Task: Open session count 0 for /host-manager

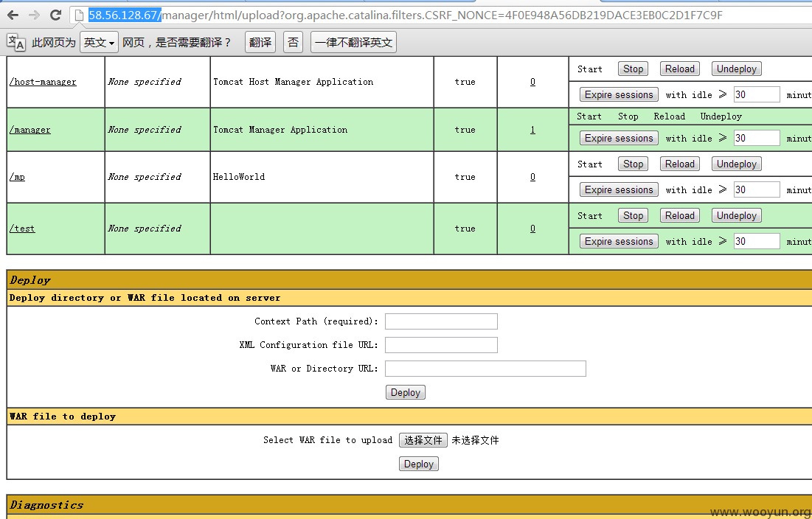Action: click(532, 82)
